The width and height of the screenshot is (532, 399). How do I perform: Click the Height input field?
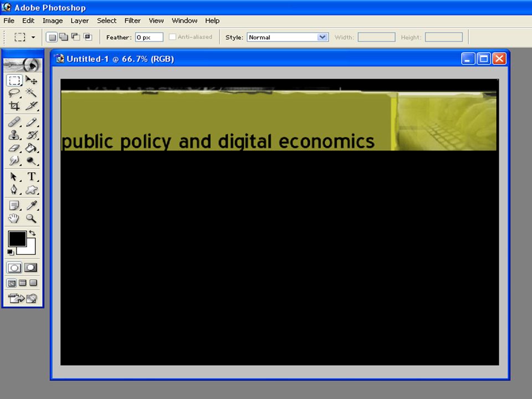click(444, 37)
